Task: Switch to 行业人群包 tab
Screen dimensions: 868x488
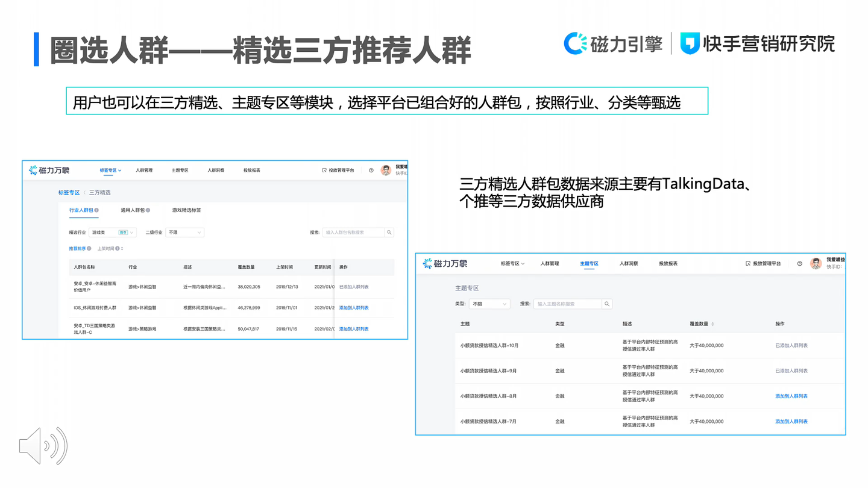Action: click(81, 210)
